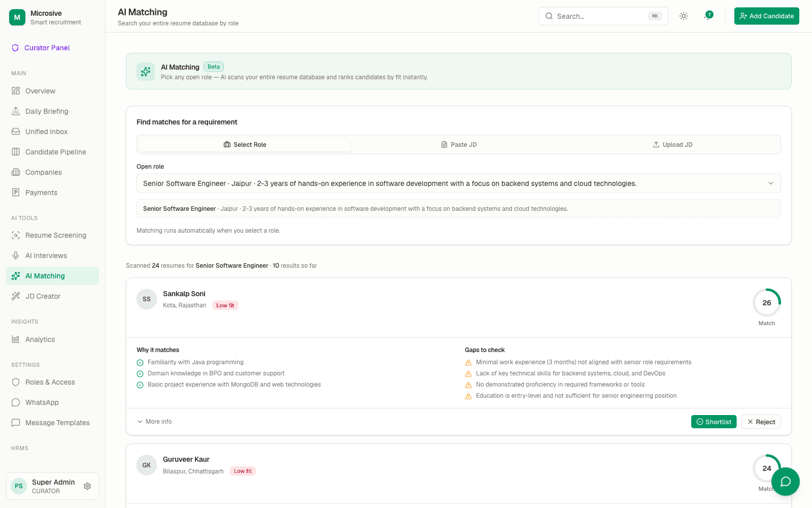This screenshot has width=812, height=508.
Task: Click the PS Super Admin avatar
Action: tap(19, 486)
